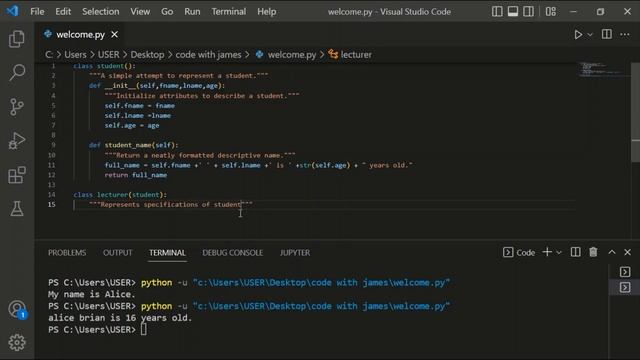Switch to the DEBUG CONSOLE tab

click(x=233, y=253)
